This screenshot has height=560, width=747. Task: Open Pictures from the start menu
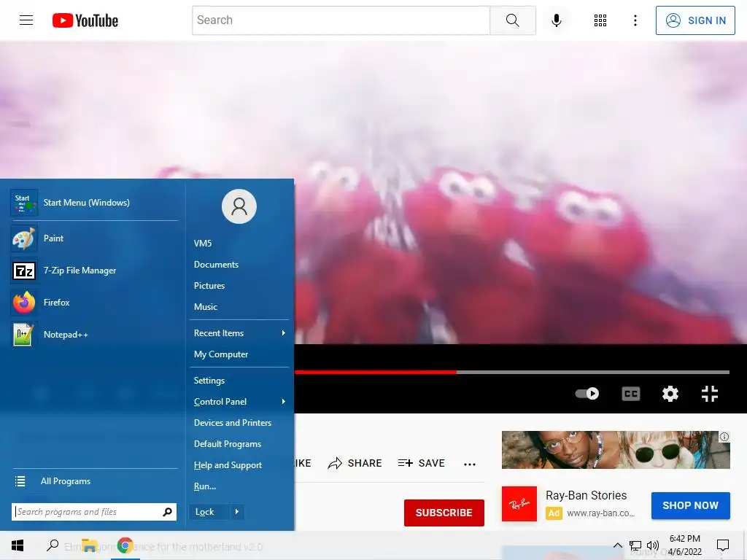pyautogui.click(x=209, y=286)
